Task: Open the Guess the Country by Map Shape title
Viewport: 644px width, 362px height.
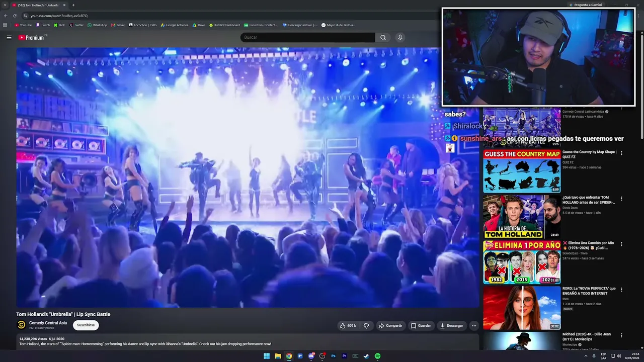Action: click(589, 154)
